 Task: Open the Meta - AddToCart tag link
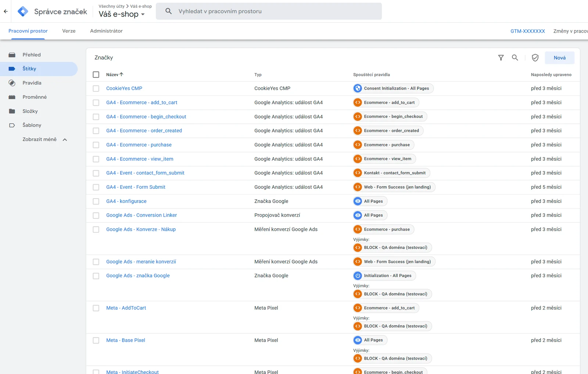(126, 308)
